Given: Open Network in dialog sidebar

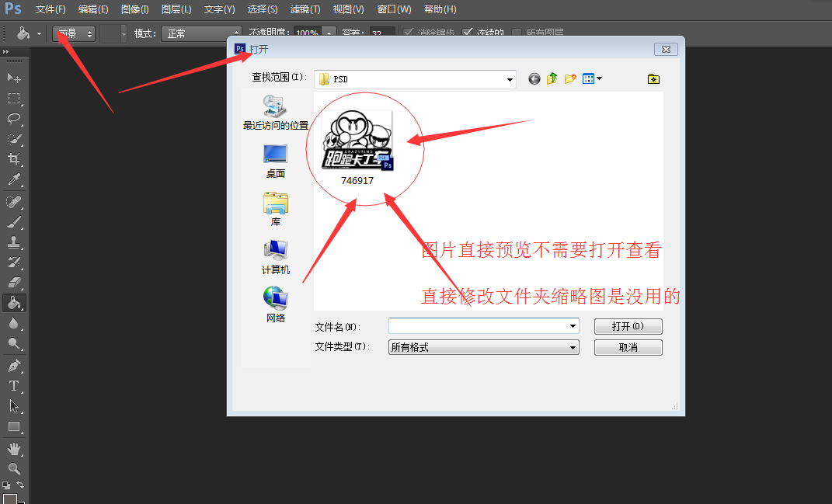Looking at the screenshot, I should tap(275, 304).
